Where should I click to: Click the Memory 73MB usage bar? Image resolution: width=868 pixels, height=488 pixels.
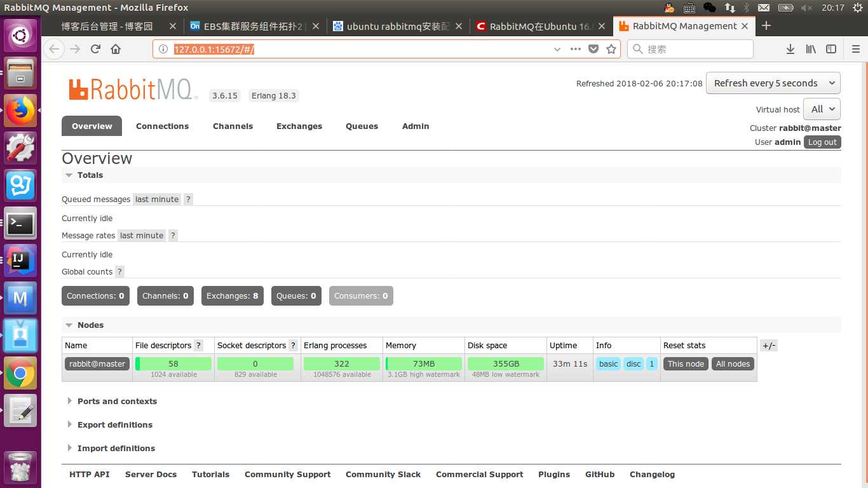point(424,364)
